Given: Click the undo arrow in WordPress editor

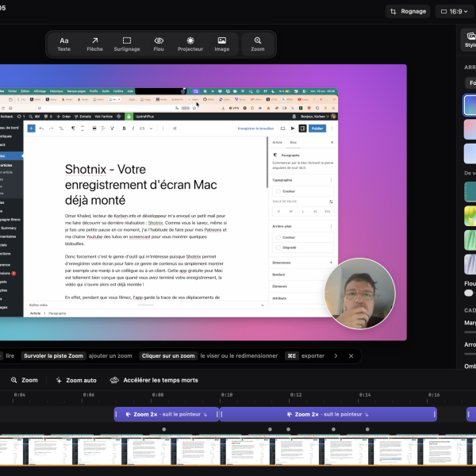Looking at the screenshot, I should 41,129.
